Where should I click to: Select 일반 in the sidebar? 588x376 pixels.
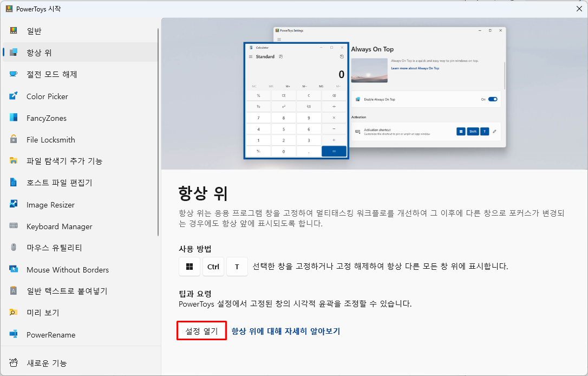tap(80, 31)
